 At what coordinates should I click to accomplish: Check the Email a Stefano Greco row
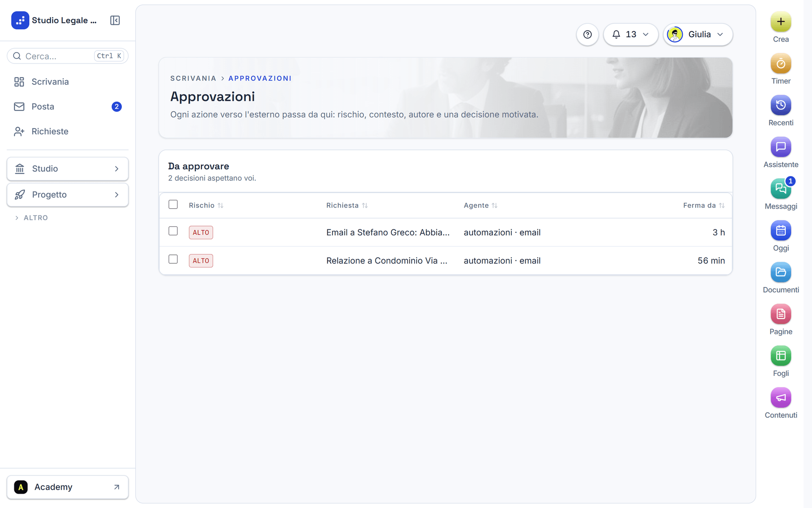coord(173,231)
